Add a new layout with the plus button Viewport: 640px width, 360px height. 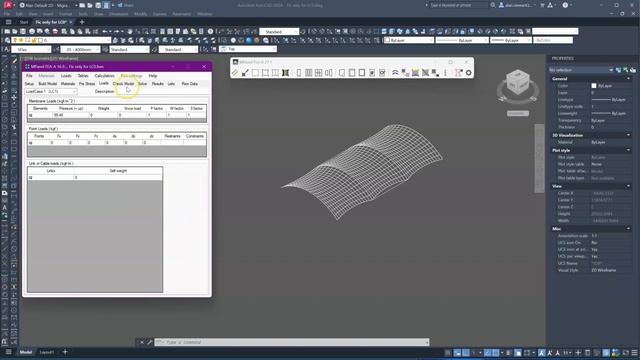pyautogui.click(x=65, y=352)
